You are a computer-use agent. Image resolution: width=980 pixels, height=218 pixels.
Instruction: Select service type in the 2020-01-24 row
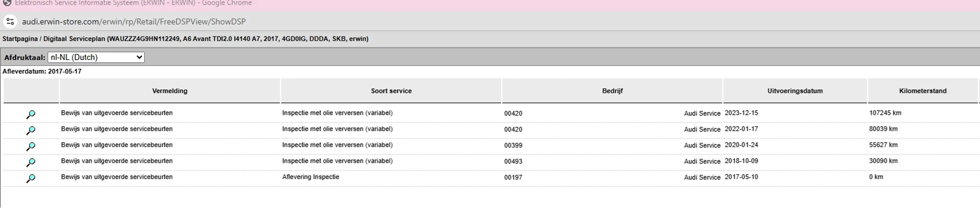pyautogui.click(x=337, y=145)
